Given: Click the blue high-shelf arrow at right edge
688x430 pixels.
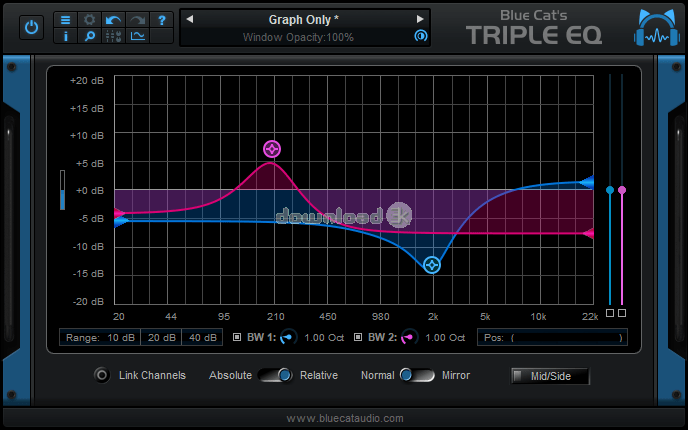Looking at the screenshot, I should 587,182.
